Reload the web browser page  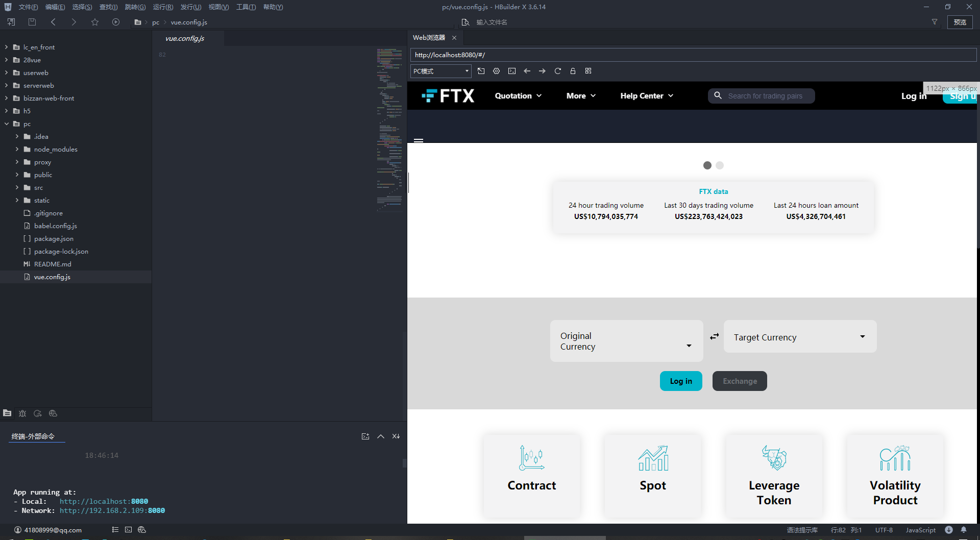(557, 71)
